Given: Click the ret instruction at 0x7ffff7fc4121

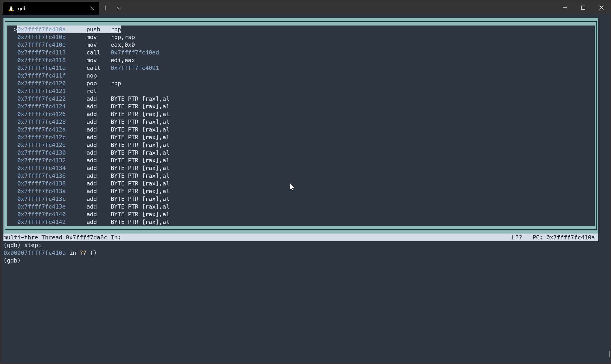Looking at the screenshot, I should coord(92,91).
